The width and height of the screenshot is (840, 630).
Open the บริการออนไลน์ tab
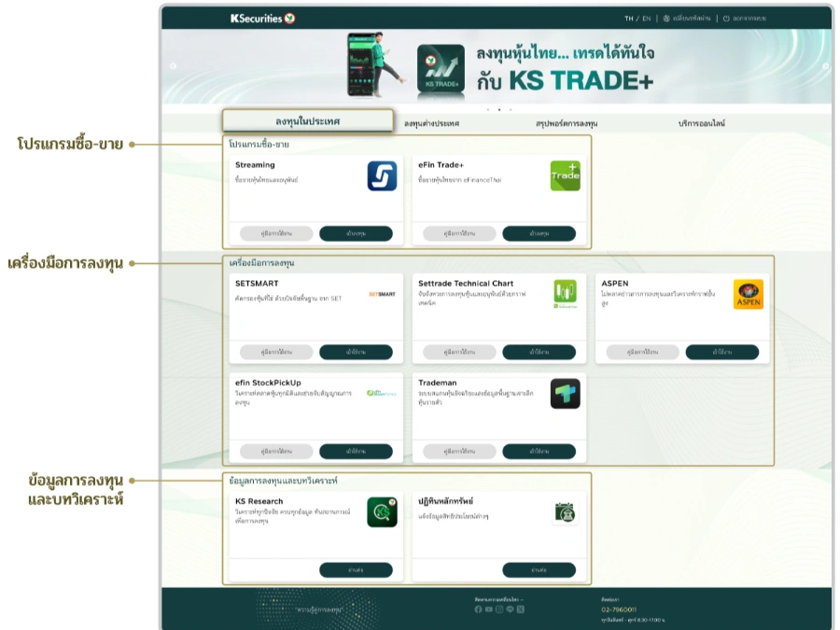coord(701,123)
